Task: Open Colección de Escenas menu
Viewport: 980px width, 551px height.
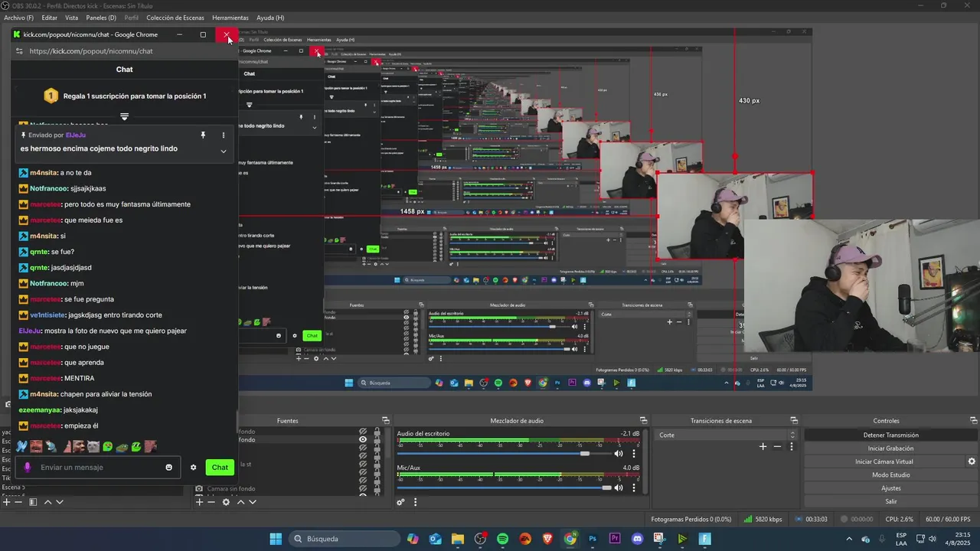Action: tap(175, 18)
